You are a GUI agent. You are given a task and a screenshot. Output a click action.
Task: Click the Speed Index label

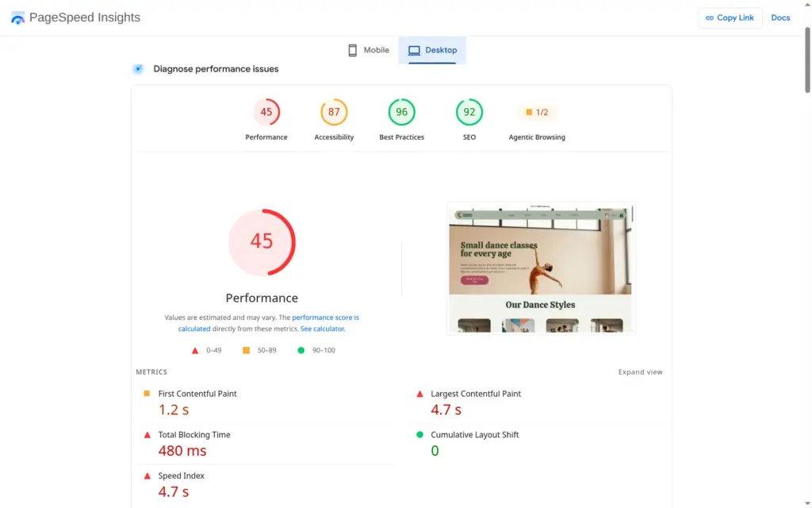182,476
